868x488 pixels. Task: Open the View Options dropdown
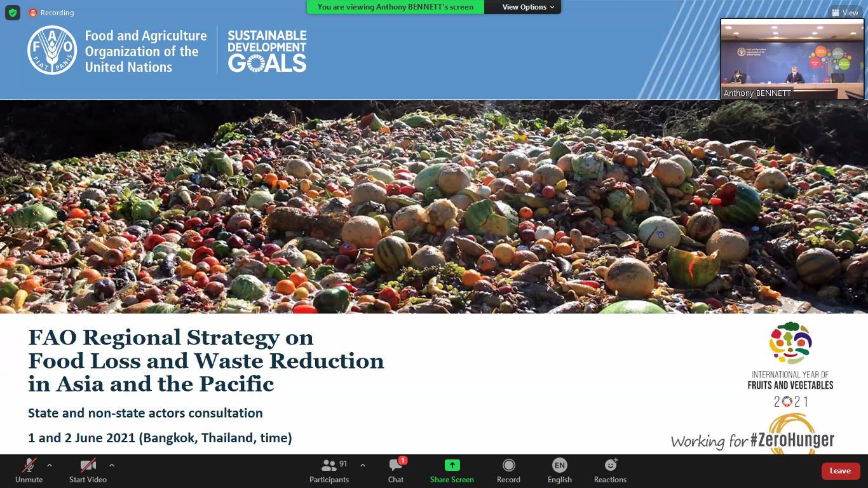pos(528,7)
